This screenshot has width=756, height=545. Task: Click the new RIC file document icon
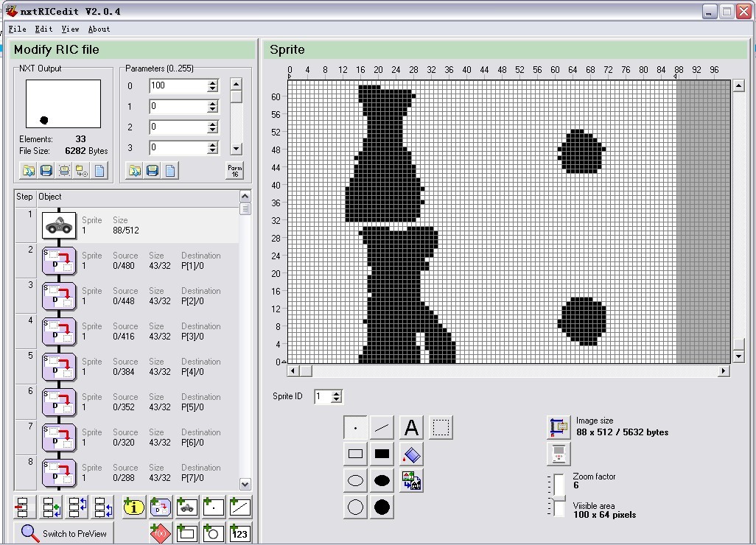pyautogui.click(x=99, y=171)
